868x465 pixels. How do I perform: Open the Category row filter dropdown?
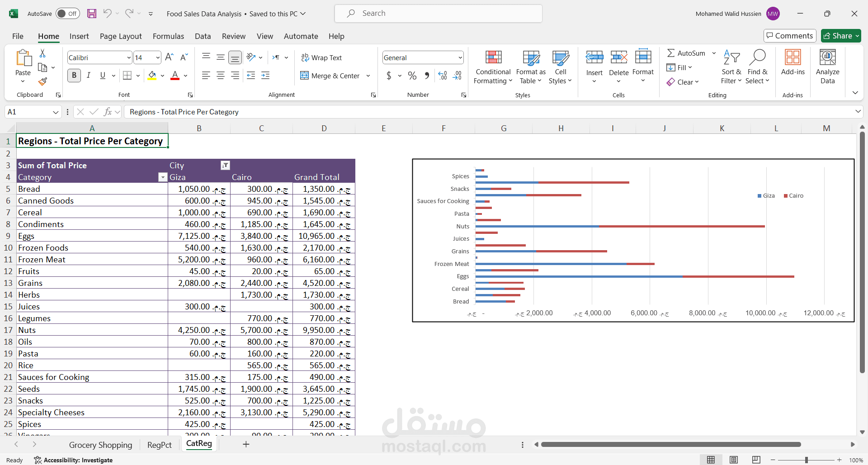[163, 177]
